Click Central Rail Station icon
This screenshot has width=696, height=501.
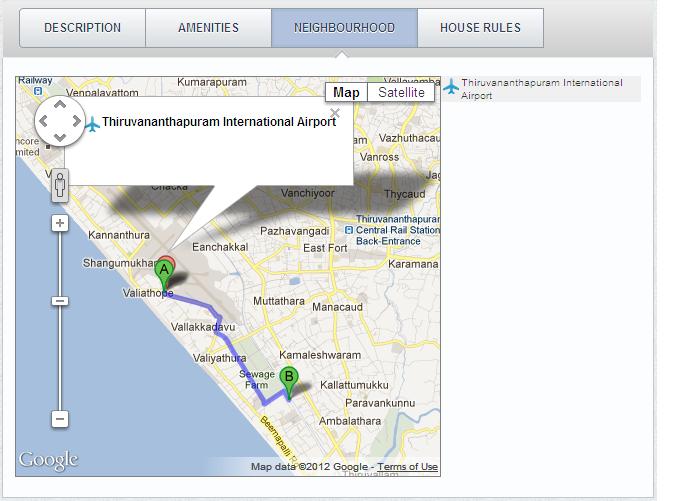coord(349,230)
